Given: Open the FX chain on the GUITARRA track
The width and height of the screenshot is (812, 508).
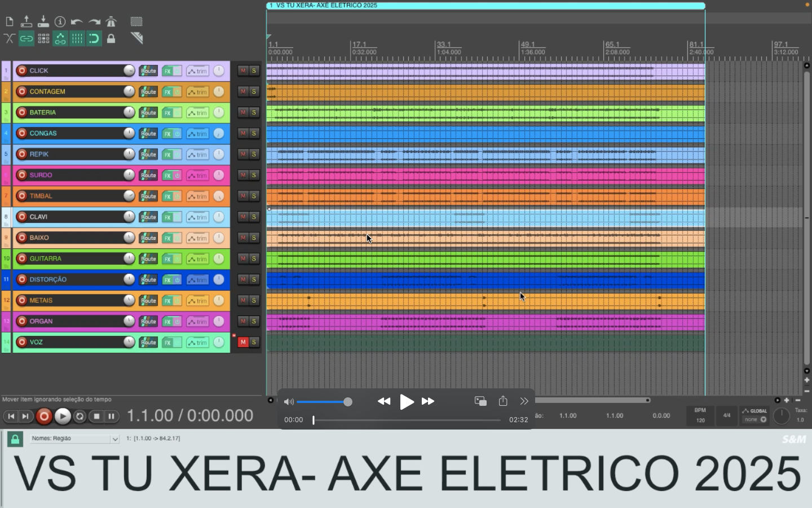Looking at the screenshot, I should tap(167, 259).
